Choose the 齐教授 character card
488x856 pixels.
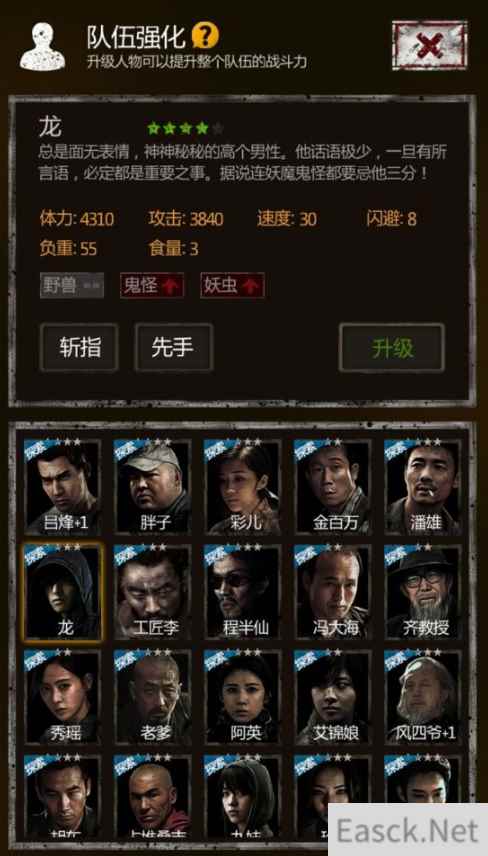tap(423, 592)
